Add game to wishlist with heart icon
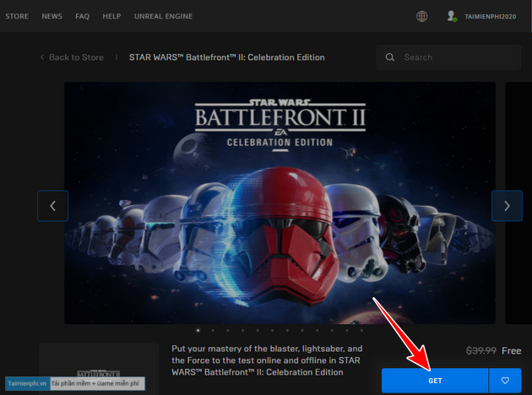Image resolution: width=532 pixels, height=395 pixels. click(505, 381)
